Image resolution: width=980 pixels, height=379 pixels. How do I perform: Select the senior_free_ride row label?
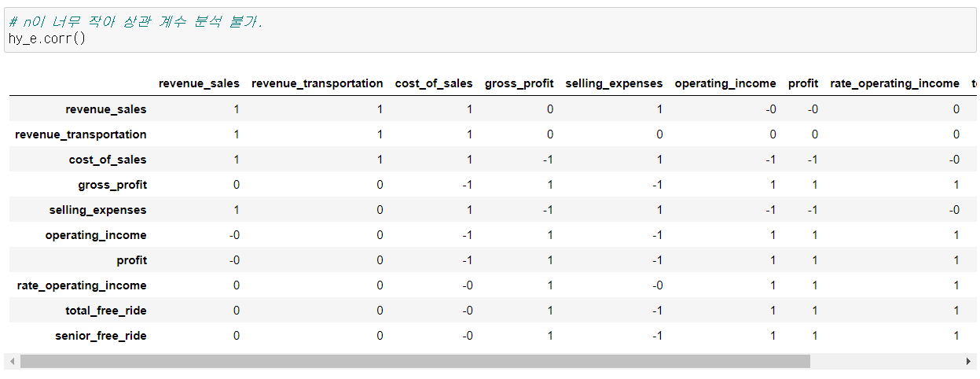[101, 336]
